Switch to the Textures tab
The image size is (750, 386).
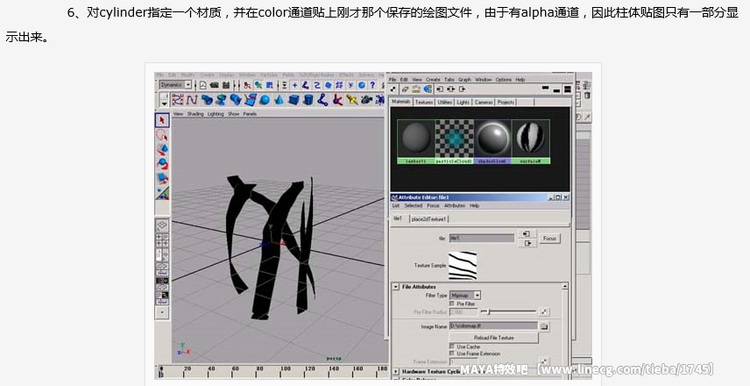pyautogui.click(x=424, y=102)
